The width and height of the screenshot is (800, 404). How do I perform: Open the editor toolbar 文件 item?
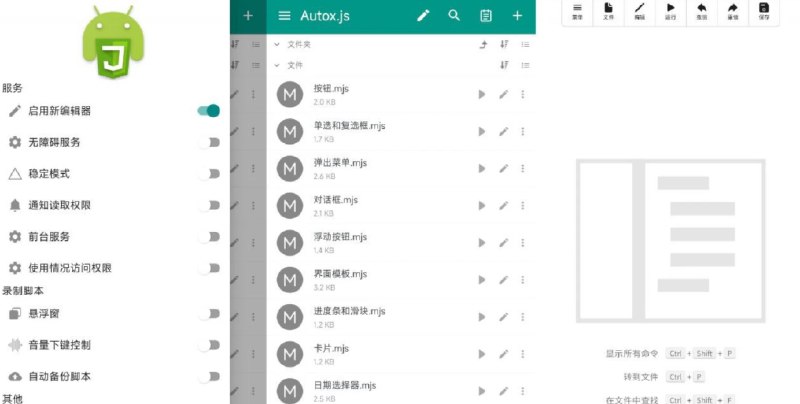point(608,11)
